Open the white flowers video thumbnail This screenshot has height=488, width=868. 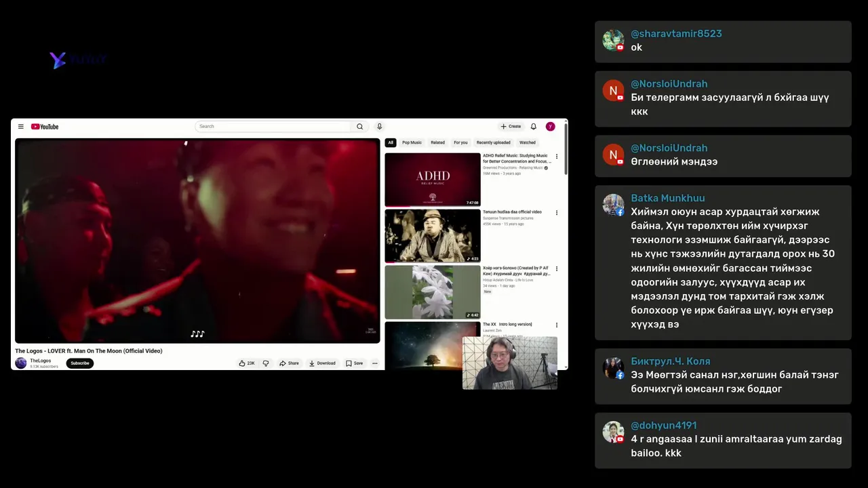coord(433,292)
